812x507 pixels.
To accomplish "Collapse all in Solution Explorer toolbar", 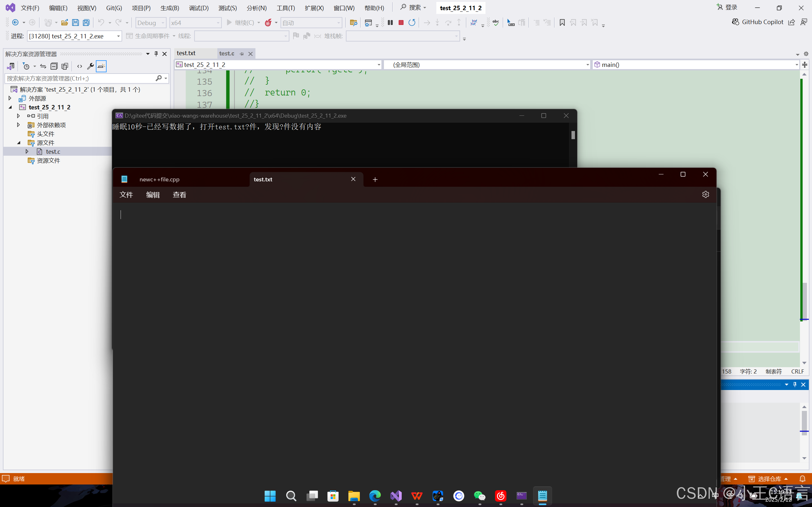I will point(54,66).
